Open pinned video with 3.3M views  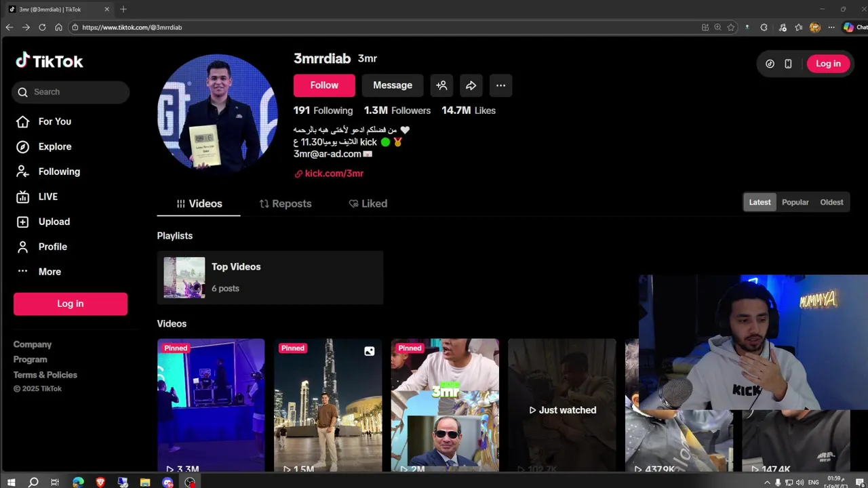click(211, 405)
